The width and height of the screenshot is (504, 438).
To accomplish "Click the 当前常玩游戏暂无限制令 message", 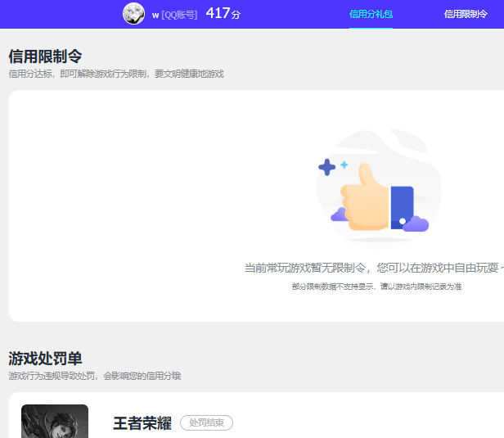I will pos(374,268).
